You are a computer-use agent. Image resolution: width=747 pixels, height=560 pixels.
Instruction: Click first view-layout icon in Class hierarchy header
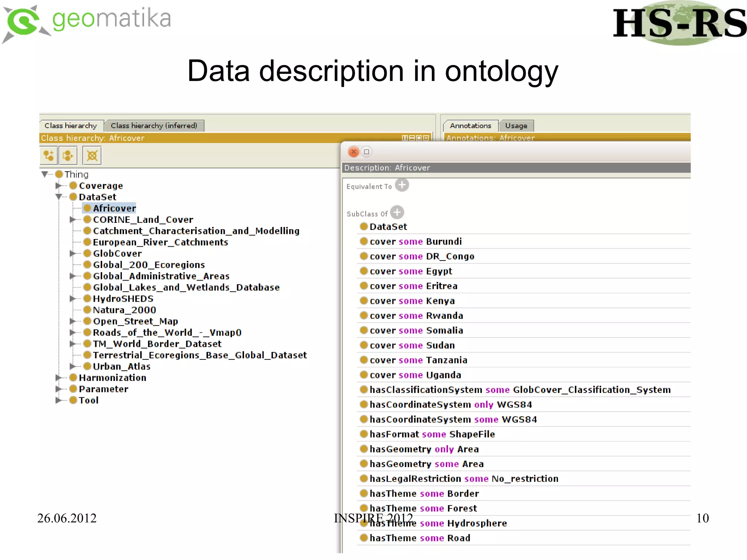(405, 138)
